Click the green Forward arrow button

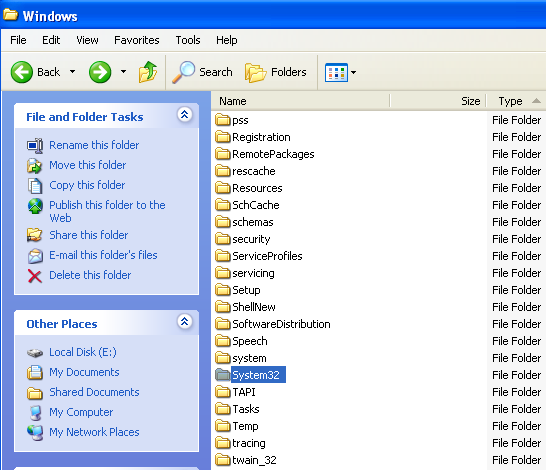(x=100, y=72)
